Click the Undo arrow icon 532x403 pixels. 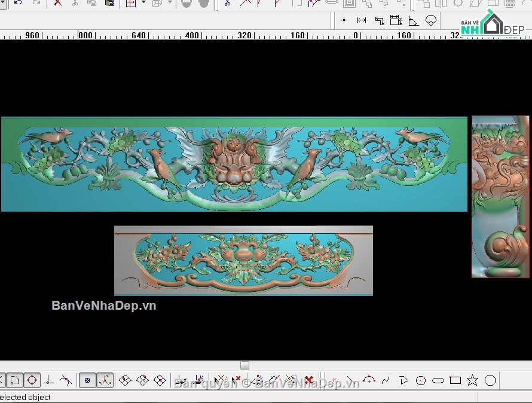pos(18,3)
